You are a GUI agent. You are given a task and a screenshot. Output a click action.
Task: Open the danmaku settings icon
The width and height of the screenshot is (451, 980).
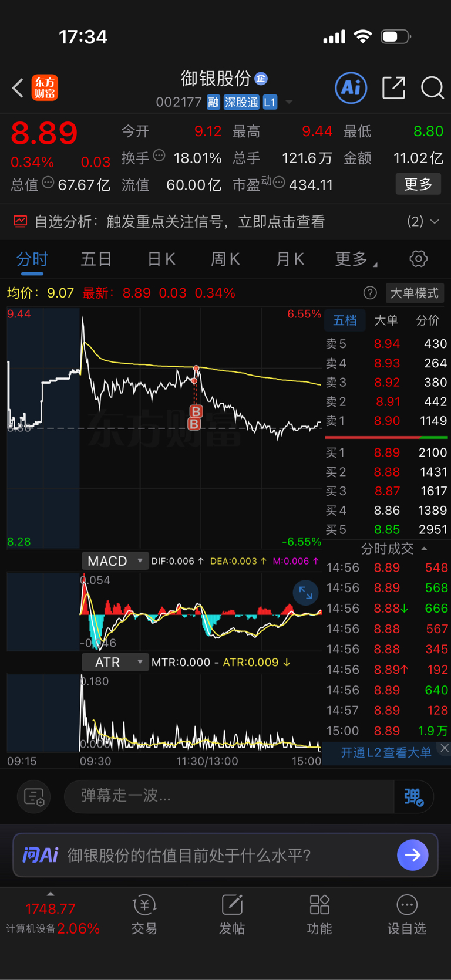[x=34, y=797]
